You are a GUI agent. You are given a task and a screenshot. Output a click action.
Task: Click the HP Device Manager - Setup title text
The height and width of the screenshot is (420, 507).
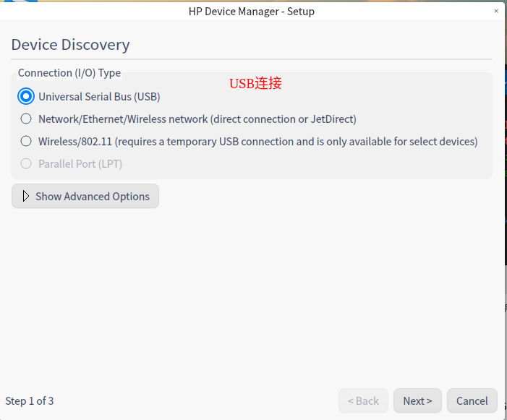pos(252,11)
